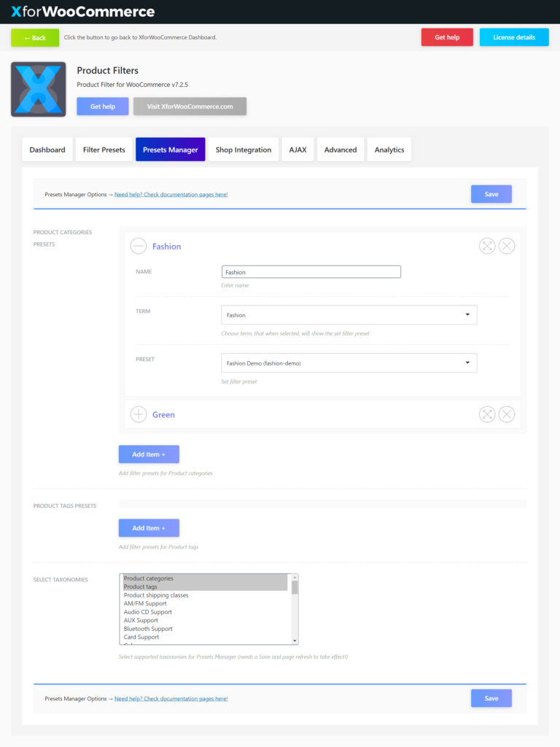Click the Green preset title

point(163,414)
